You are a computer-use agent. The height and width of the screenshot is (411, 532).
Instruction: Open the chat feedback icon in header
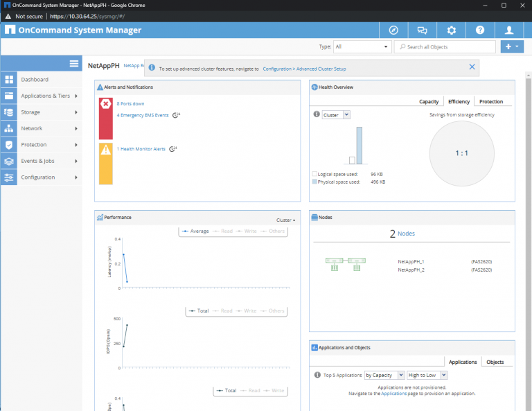click(x=422, y=30)
